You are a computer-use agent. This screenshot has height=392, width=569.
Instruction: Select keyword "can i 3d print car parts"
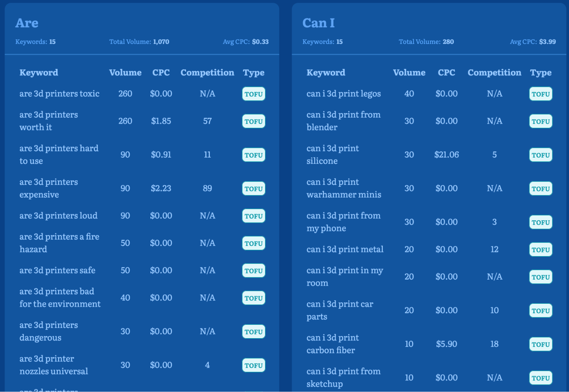[x=340, y=310]
